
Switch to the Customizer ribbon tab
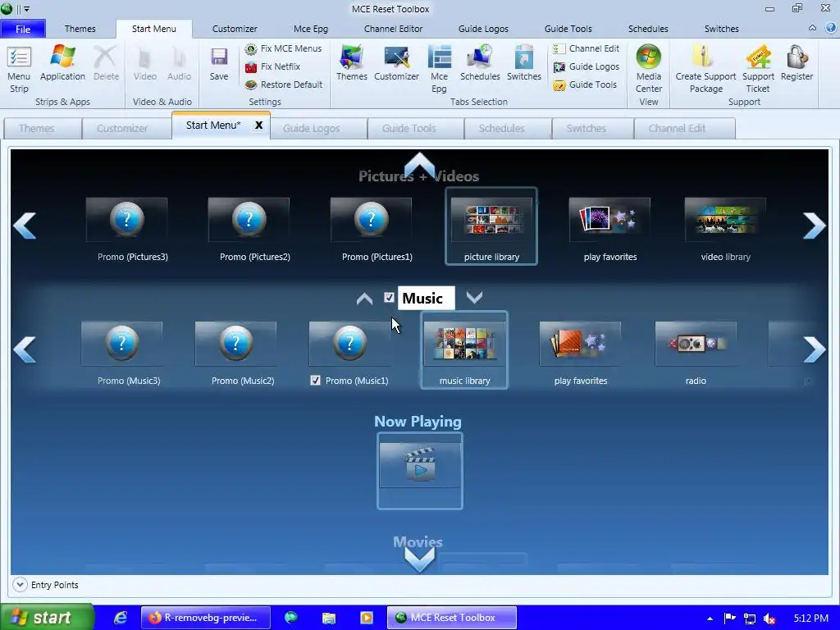click(235, 29)
